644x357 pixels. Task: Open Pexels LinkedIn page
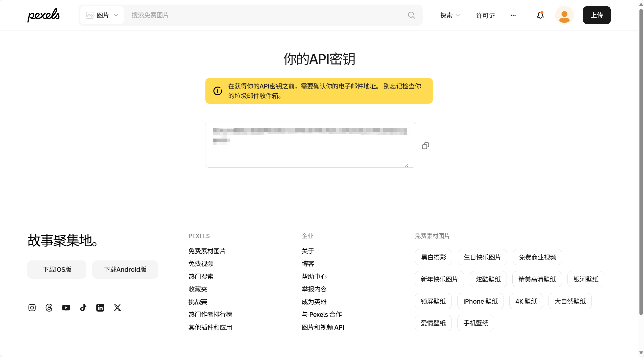coord(100,307)
